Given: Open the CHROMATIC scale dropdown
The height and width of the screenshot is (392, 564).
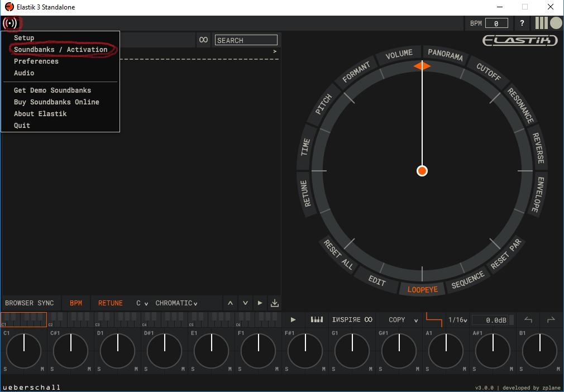Looking at the screenshot, I should pyautogui.click(x=176, y=303).
